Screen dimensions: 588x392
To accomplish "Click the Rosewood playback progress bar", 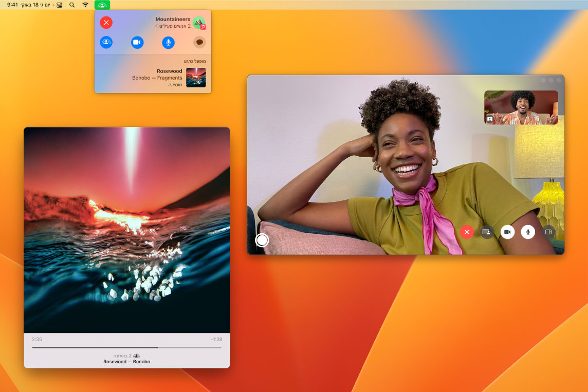I will [126, 347].
